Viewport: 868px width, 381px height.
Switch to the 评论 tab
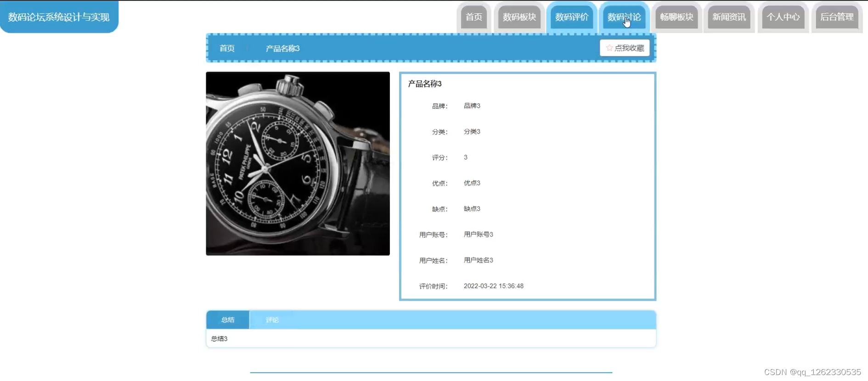(x=272, y=320)
